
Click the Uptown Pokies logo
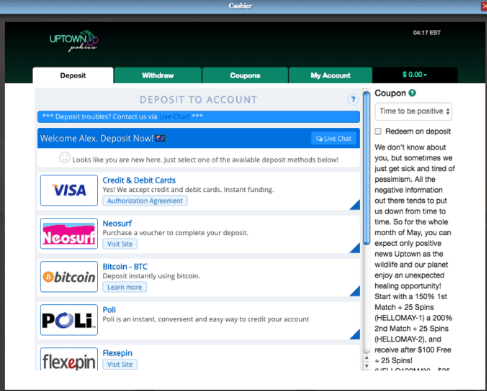tap(74, 41)
